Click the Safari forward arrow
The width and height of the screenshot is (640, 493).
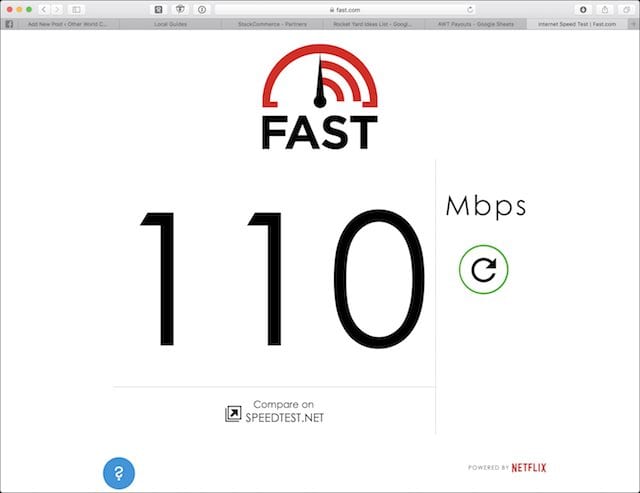(x=57, y=9)
